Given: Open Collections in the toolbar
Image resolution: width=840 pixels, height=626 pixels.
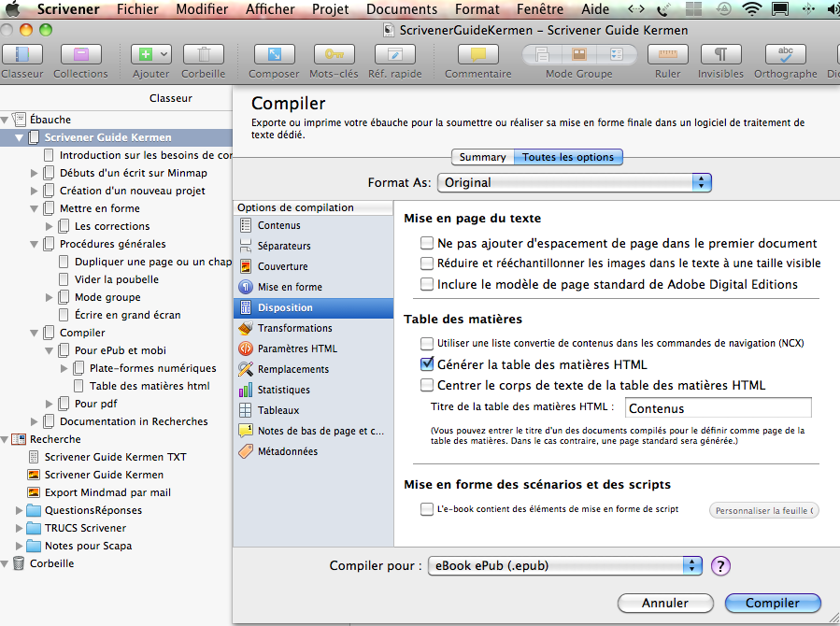Looking at the screenshot, I should [x=80, y=55].
